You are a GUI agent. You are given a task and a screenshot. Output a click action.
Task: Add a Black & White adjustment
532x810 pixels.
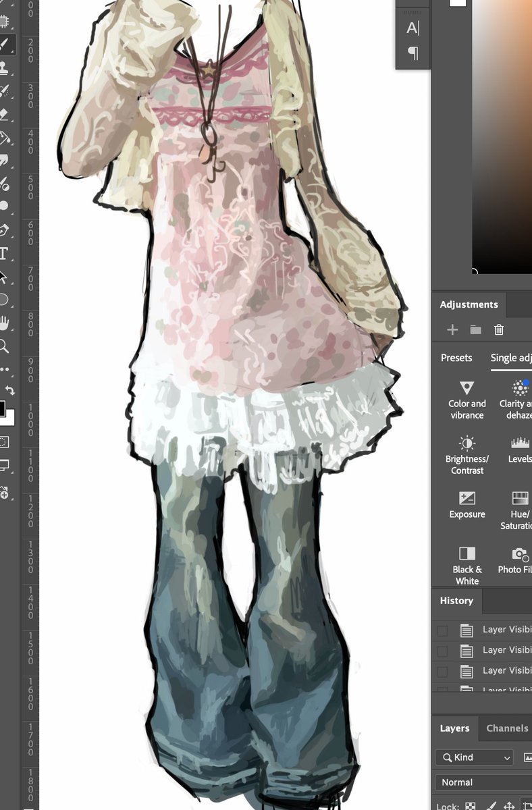pyautogui.click(x=467, y=566)
